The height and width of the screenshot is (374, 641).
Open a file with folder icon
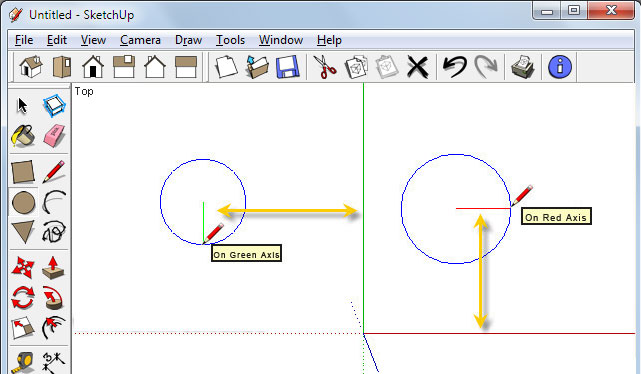coord(258,67)
